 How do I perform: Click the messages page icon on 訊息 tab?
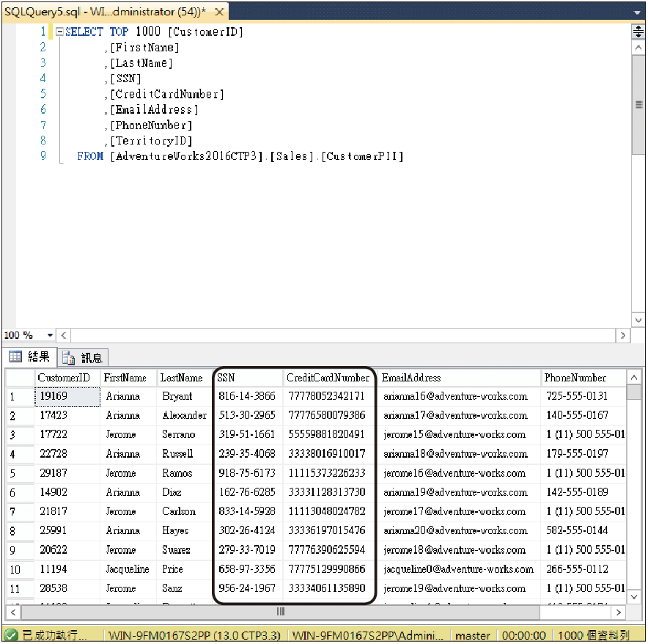(x=68, y=358)
